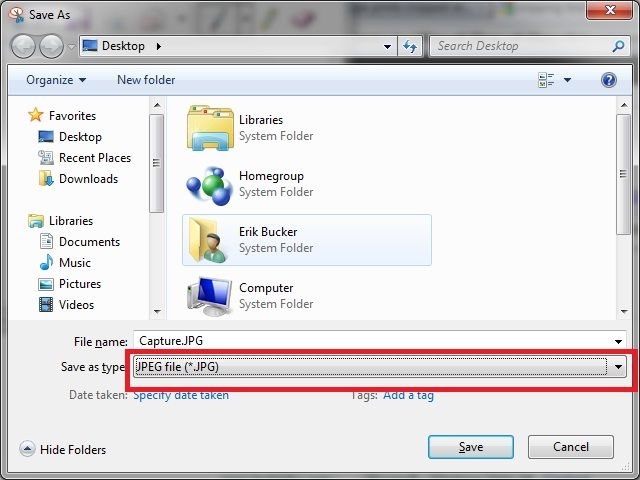Select the Computer system folder icon
This screenshot has height=480, width=640.
[210, 296]
